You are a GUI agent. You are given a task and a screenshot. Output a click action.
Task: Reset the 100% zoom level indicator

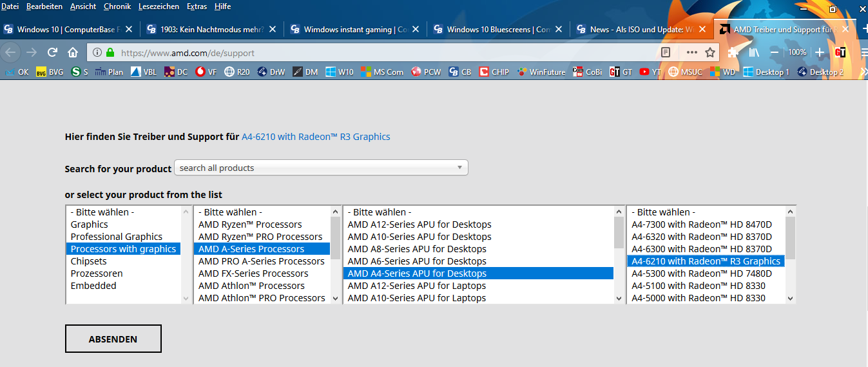coord(797,52)
